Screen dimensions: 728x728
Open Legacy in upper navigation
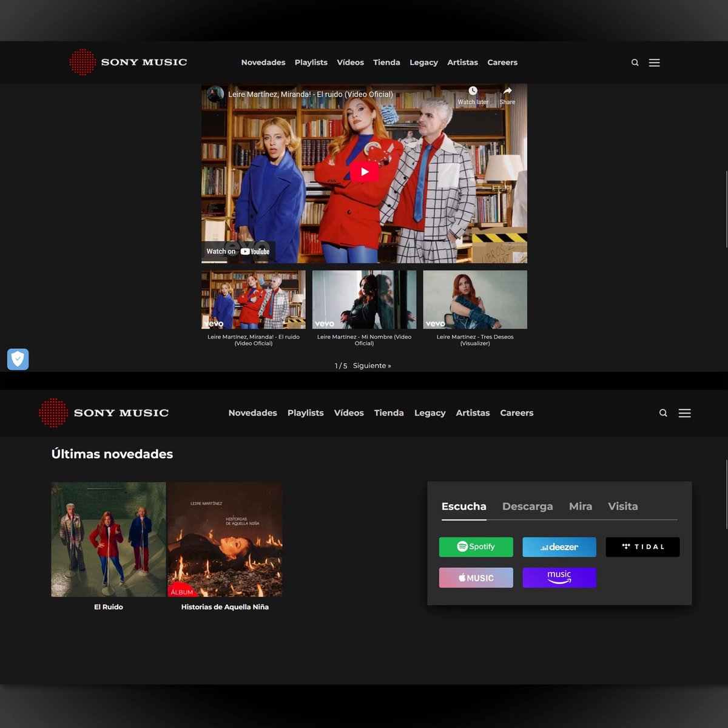click(423, 62)
